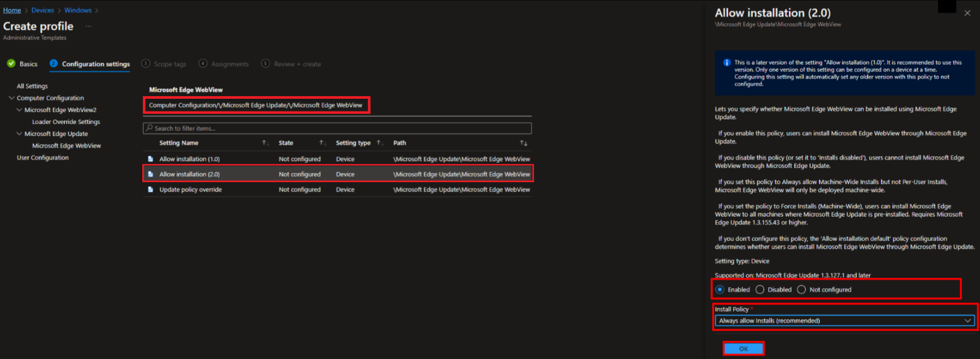Select Loader Override Settings in the tree
Viewport: 980px width, 359px height.
tap(66, 122)
